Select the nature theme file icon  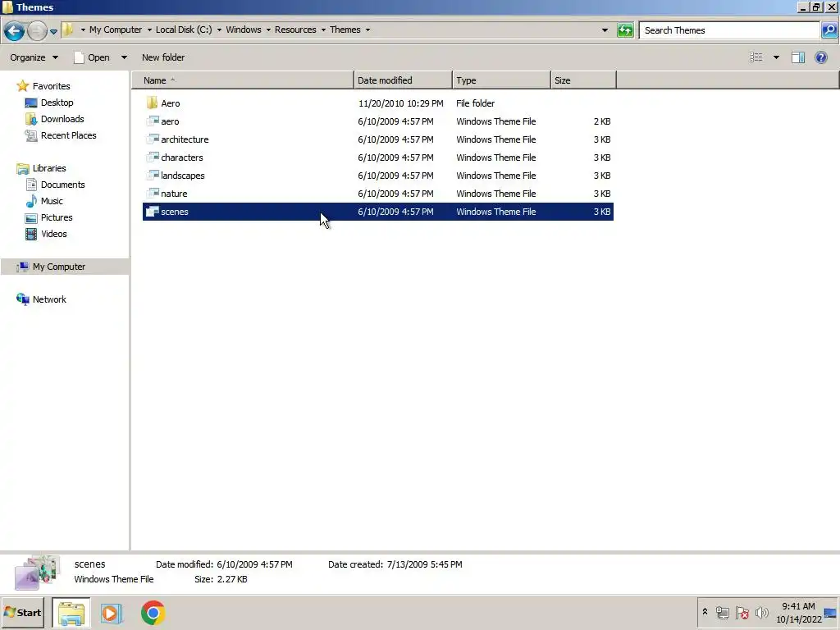(x=153, y=194)
